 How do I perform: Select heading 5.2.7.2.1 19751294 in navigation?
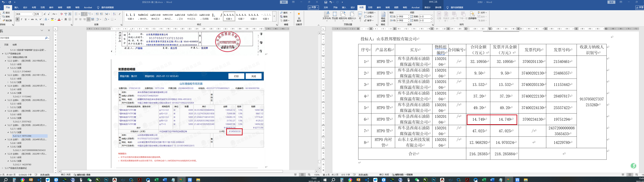(22, 136)
